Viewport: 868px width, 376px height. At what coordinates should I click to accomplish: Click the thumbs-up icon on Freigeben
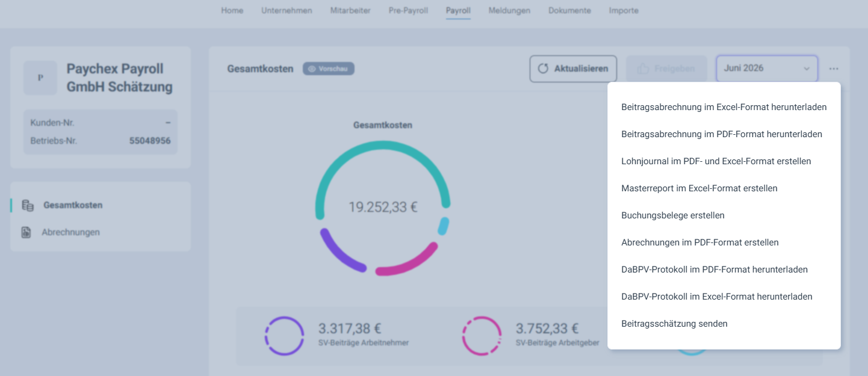(643, 69)
